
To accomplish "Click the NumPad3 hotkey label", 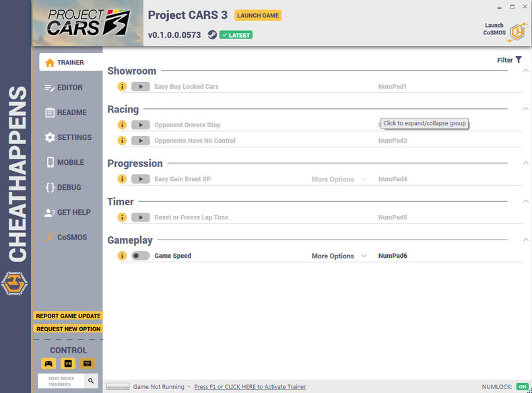I will pos(393,141).
